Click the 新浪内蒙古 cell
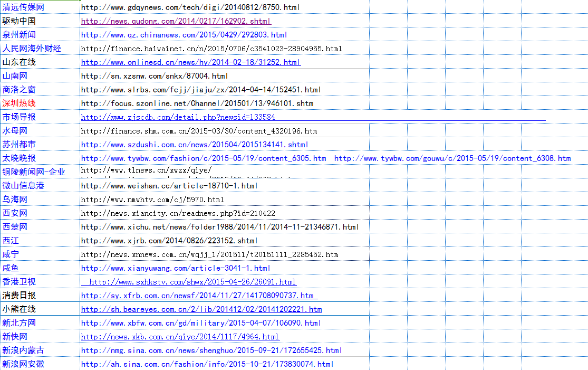Image resolution: width=588 pixels, height=370 pixels. tap(40, 350)
